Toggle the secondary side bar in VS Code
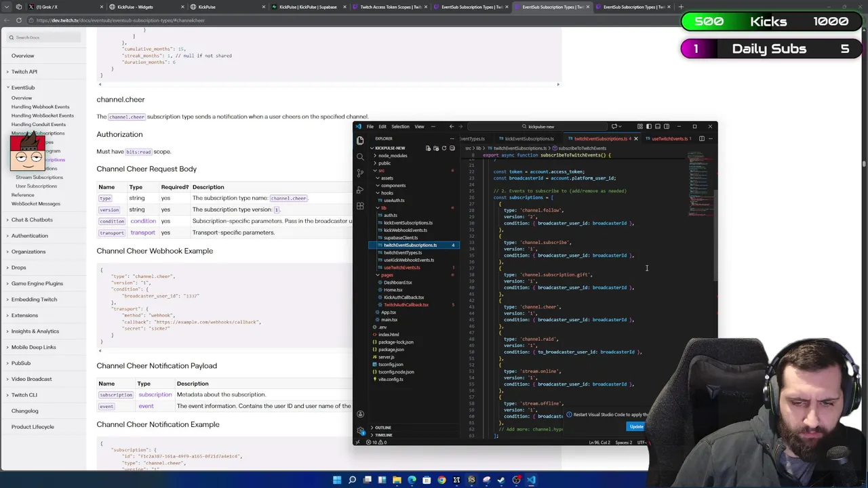 coord(667,126)
